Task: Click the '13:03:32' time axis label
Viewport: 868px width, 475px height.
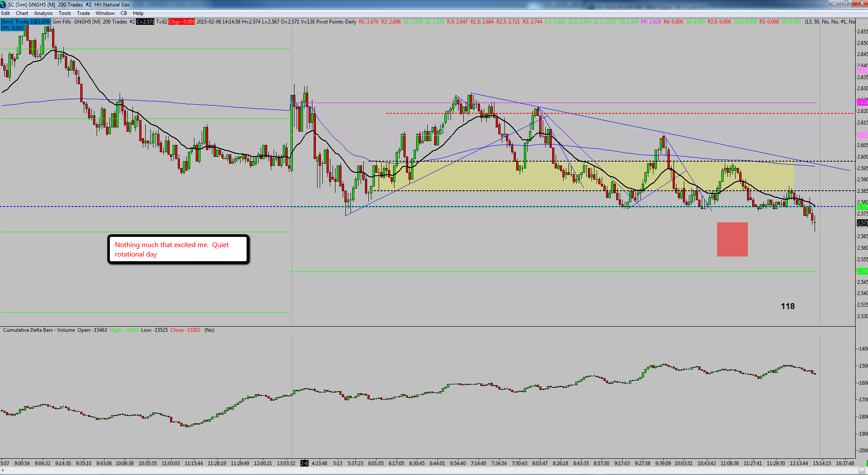Action: coord(286,463)
